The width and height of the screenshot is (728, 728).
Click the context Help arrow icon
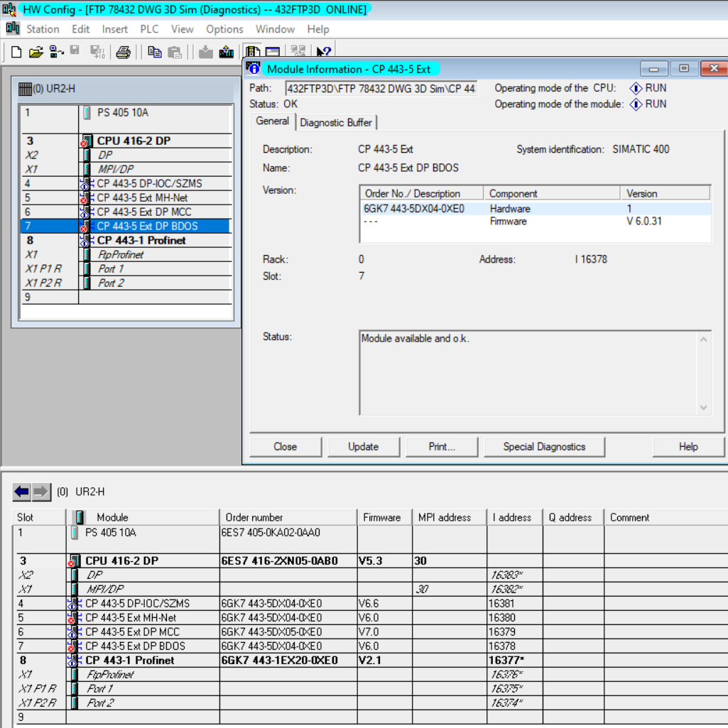(x=324, y=52)
